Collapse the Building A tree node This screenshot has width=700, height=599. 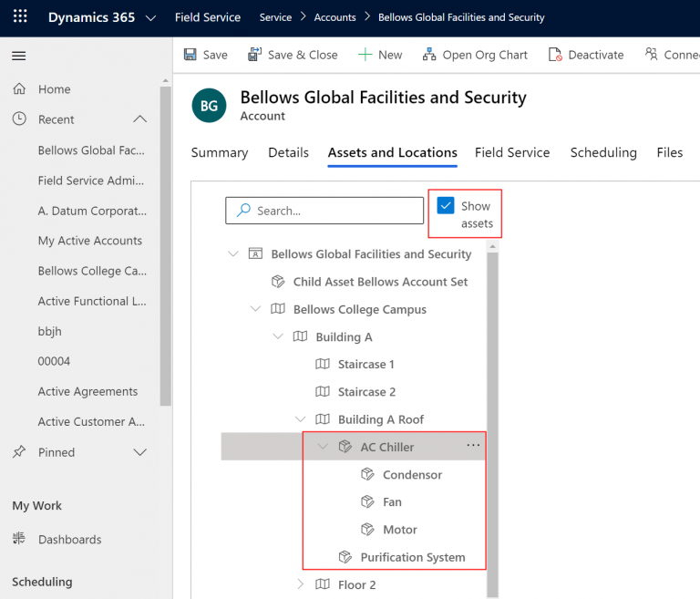pyautogui.click(x=278, y=336)
